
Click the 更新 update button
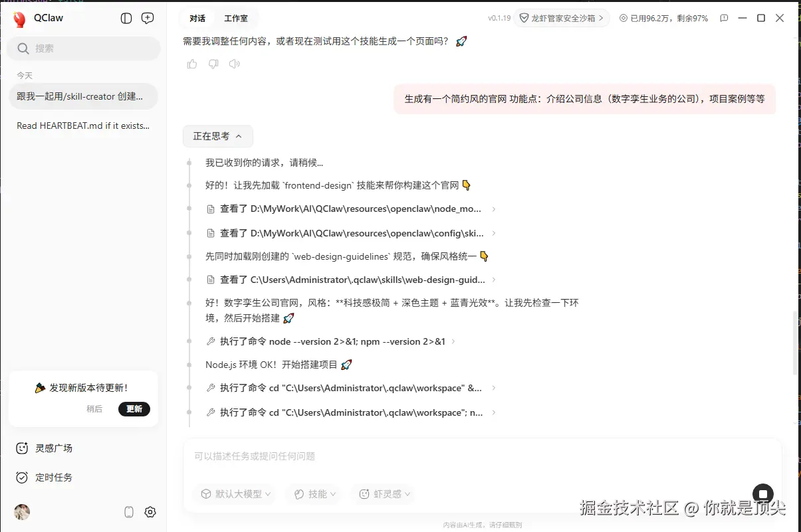pos(134,409)
